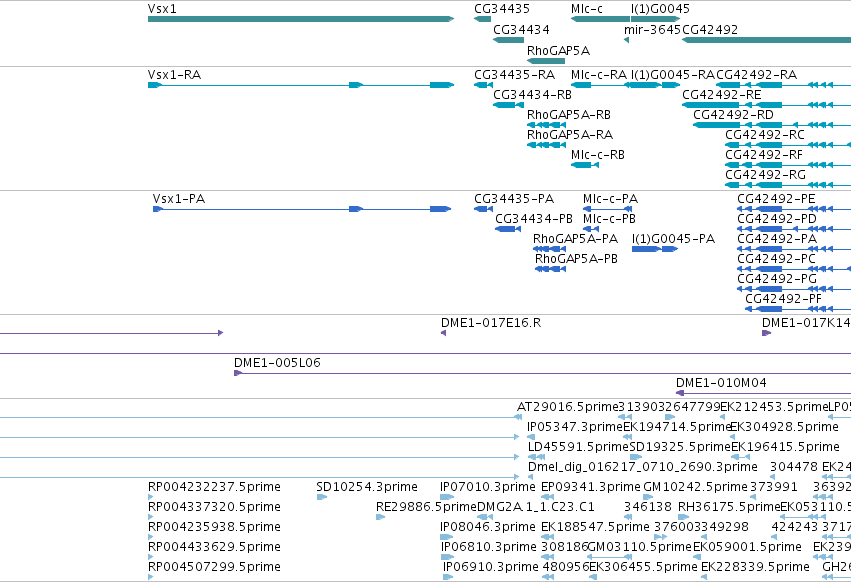This screenshot has width=851, height=582.
Task: Click the IP06810.3prime EST label
Action: (488, 547)
